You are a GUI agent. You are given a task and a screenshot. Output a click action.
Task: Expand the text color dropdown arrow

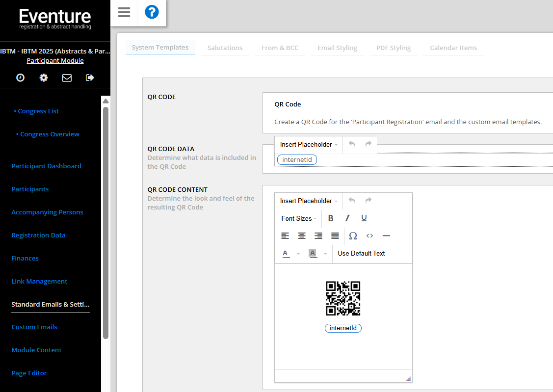point(298,254)
